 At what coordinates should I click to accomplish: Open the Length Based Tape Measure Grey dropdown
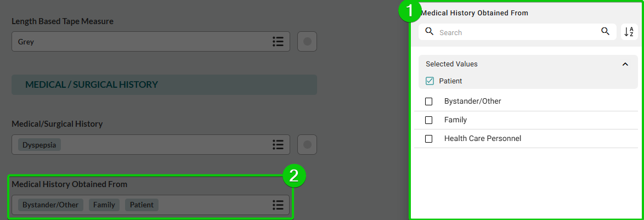point(151,42)
